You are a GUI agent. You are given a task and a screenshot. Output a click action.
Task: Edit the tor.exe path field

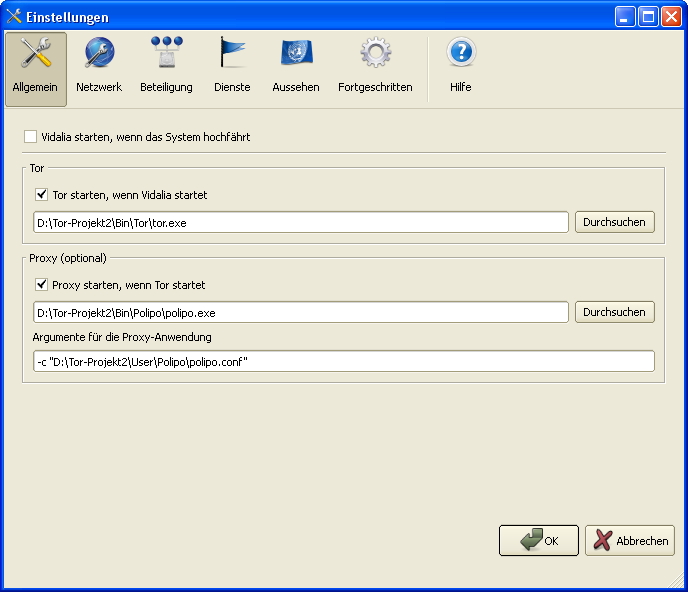click(x=301, y=222)
